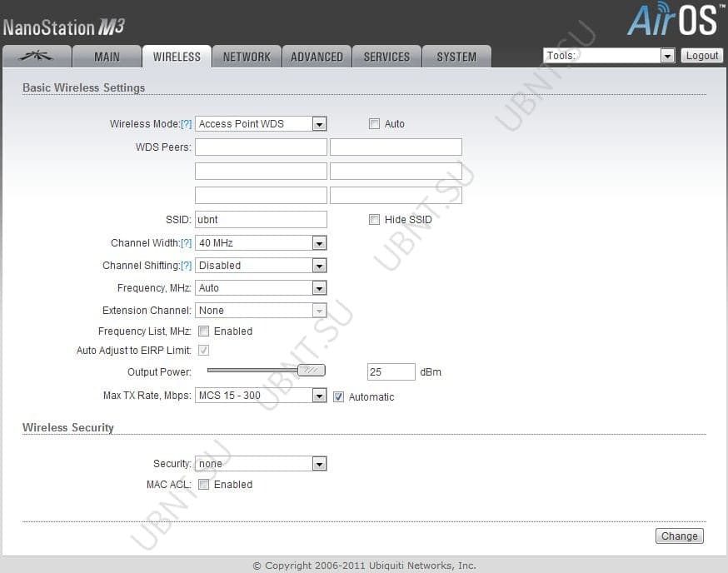This screenshot has height=573, width=728.
Task: Open the NETWORK tab
Action: pyautogui.click(x=247, y=57)
